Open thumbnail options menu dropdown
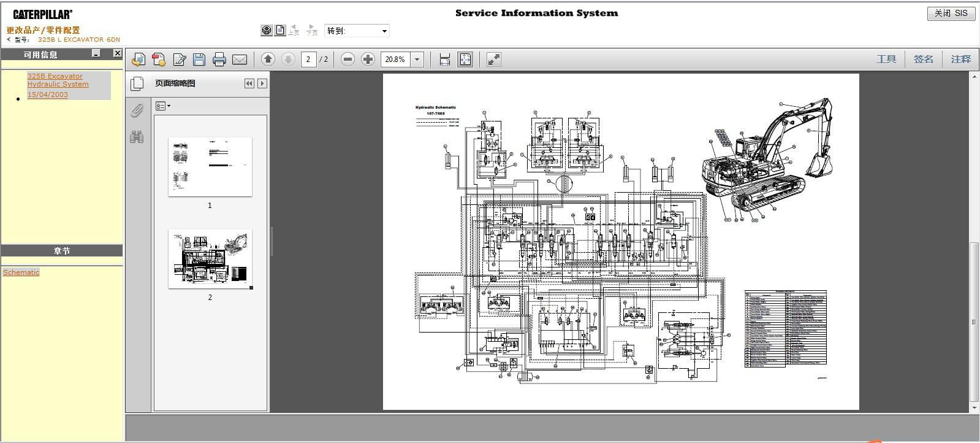 pos(162,106)
